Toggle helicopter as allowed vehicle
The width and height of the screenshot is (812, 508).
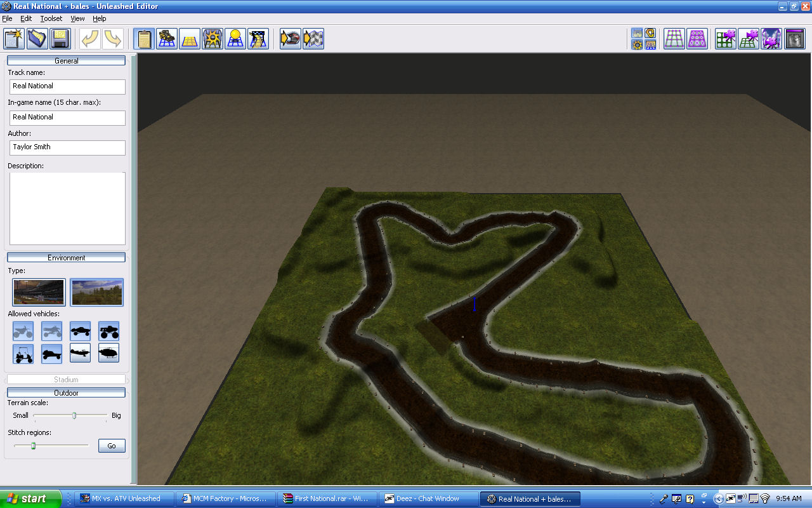click(x=108, y=353)
